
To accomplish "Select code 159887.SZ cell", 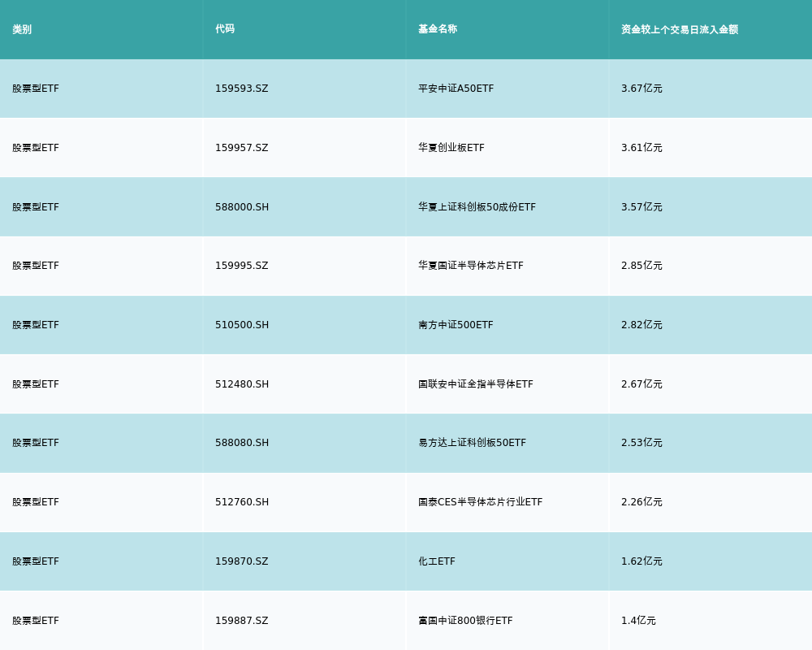I will click(x=242, y=621).
